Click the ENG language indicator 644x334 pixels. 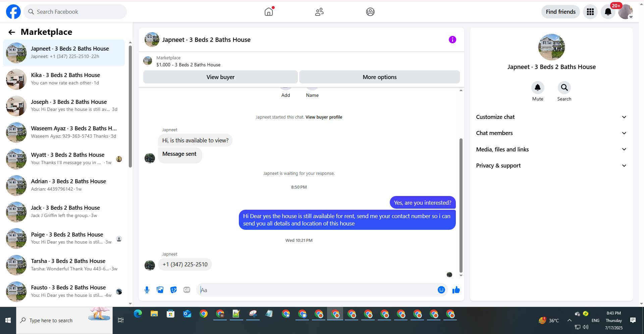(x=595, y=320)
